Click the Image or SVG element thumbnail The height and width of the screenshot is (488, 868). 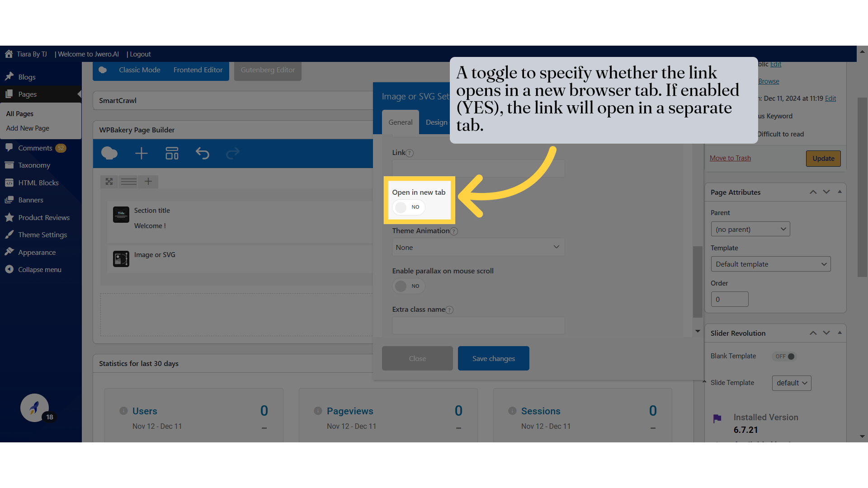[121, 259]
